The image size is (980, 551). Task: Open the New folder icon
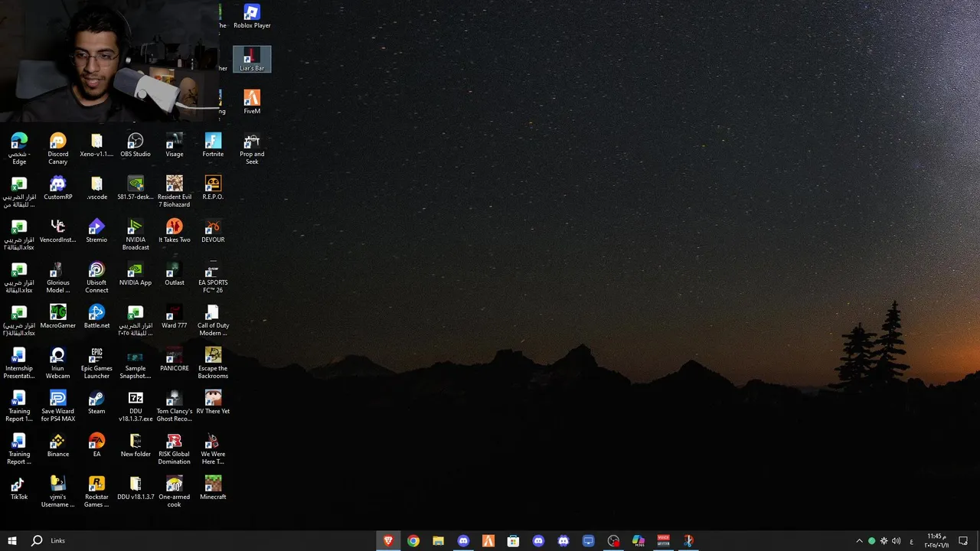[x=136, y=445]
